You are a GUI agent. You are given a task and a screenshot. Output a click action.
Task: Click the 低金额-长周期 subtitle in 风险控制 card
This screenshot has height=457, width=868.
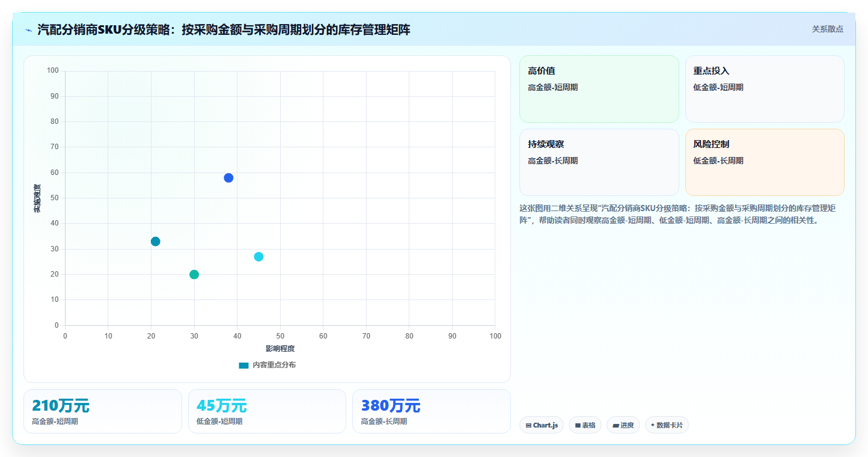(718, 161)
